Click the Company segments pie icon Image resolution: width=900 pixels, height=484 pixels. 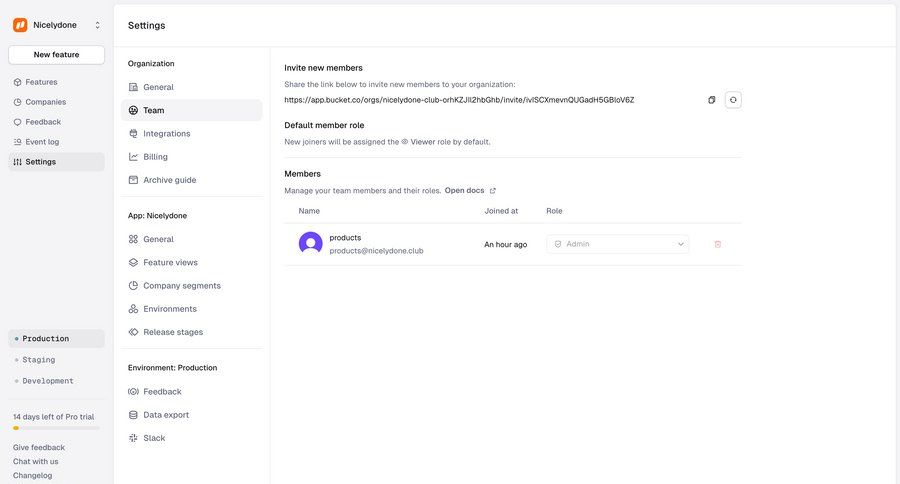click(133, 285)
